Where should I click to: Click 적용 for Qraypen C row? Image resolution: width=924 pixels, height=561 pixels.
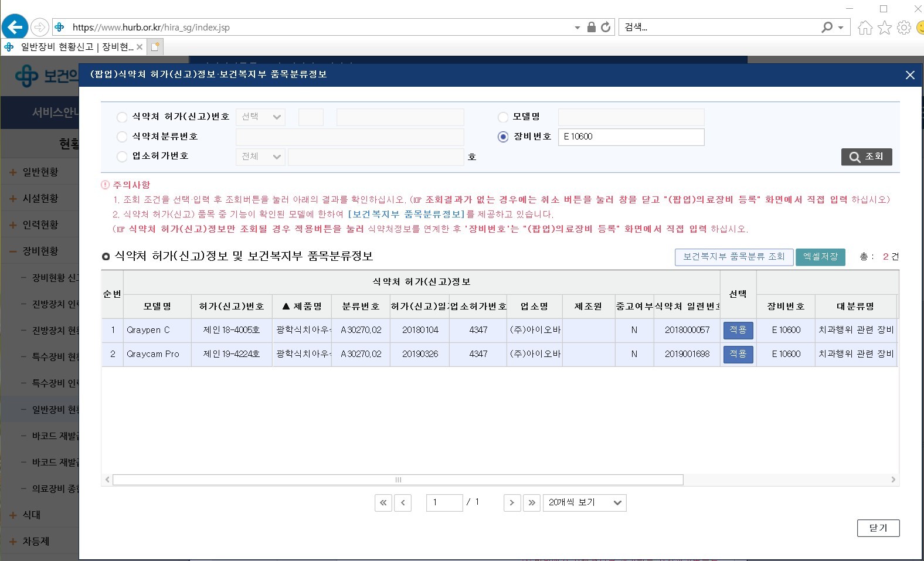click(x=738, y=330)
